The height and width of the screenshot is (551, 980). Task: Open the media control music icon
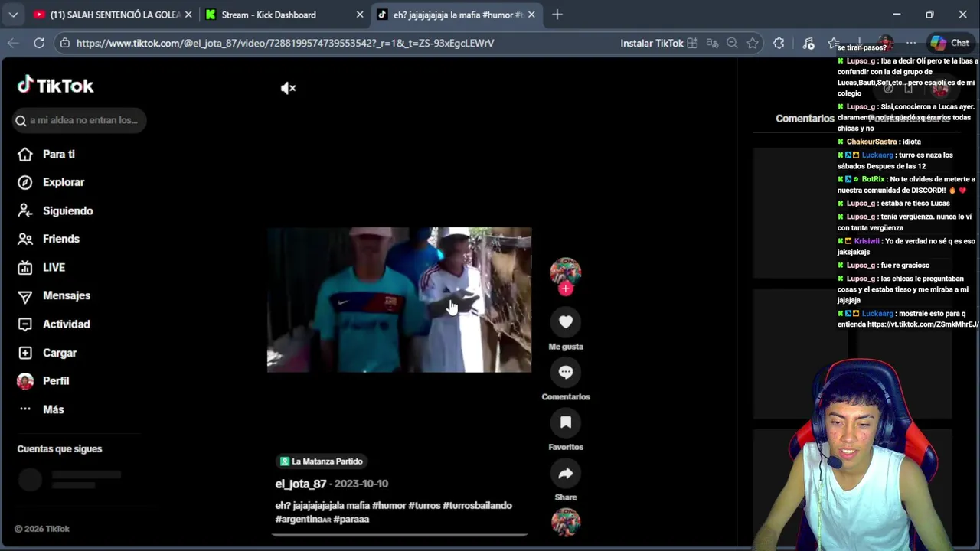(x=808, y=43)
